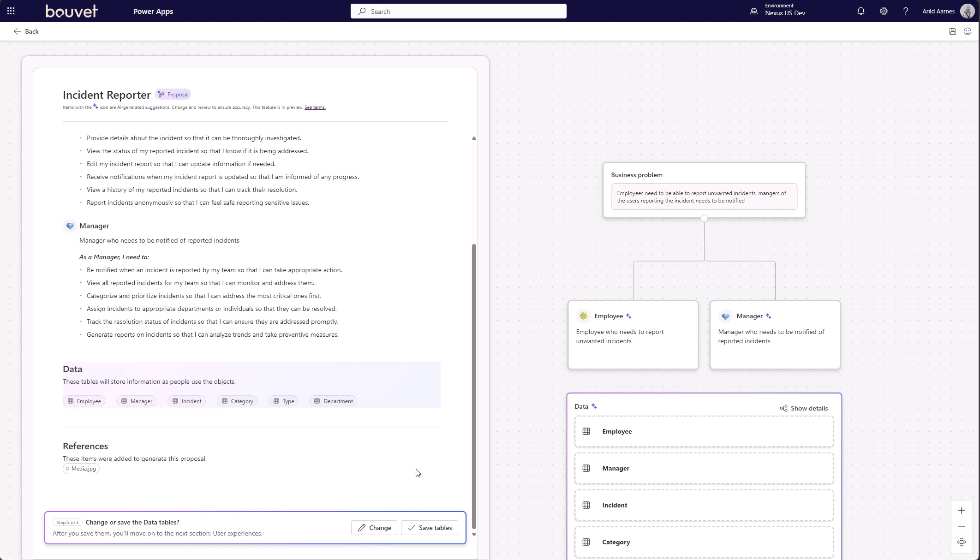This screenshot has width=980, height=560.
Task: Click the settings gear icon in top toolbar
Action: tap(882, 11)
